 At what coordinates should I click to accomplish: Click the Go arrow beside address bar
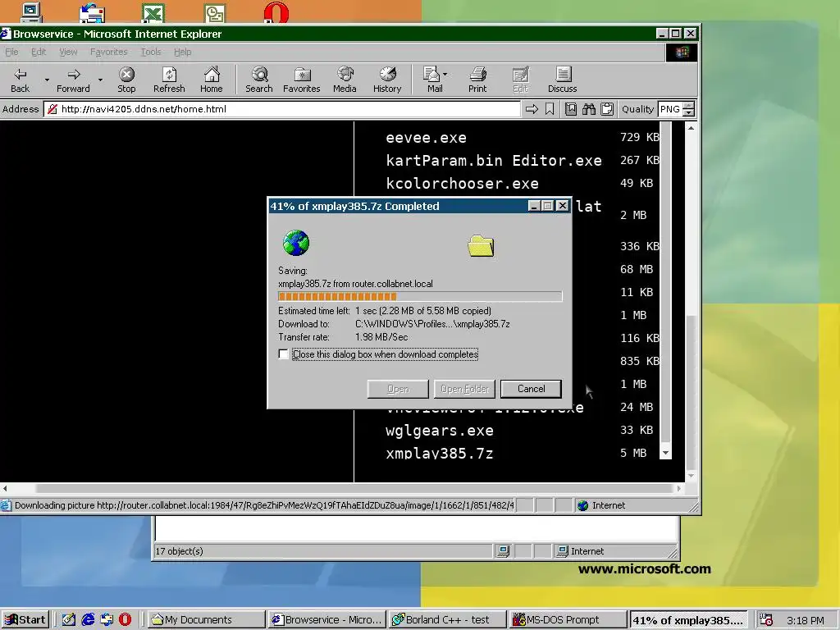532,109
